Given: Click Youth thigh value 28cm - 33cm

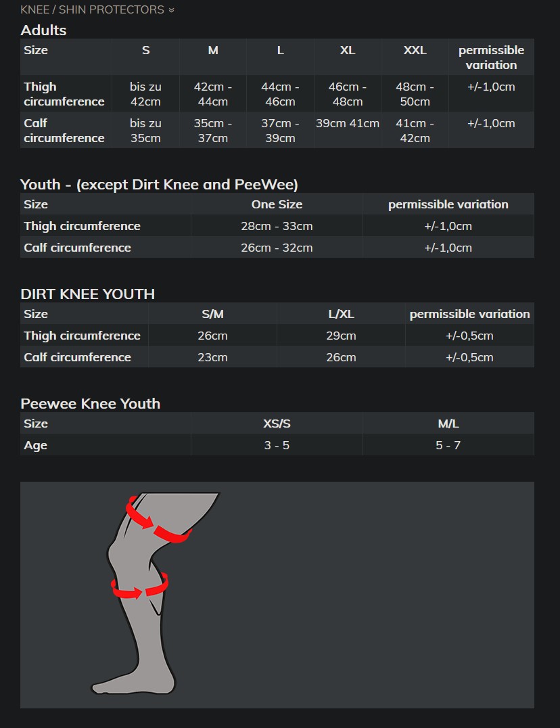Looking at the screenshot, I should pyautogui.click(x=277, y=226).
